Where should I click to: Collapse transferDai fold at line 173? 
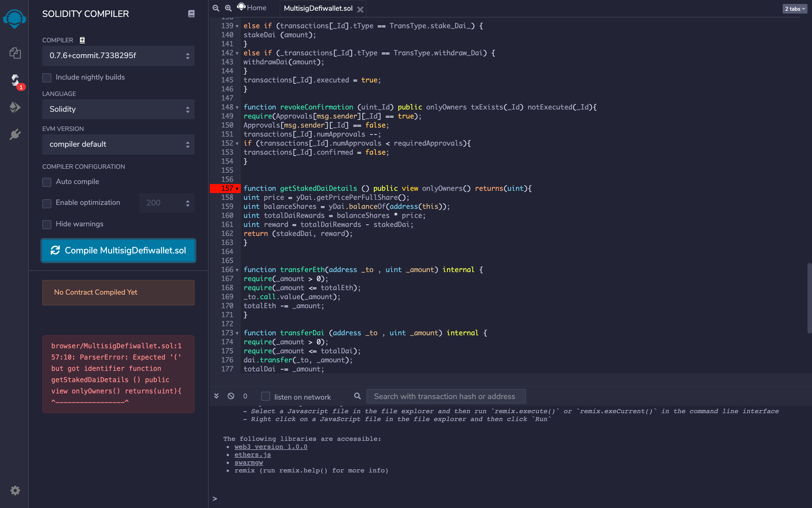(x=237, y=333)
